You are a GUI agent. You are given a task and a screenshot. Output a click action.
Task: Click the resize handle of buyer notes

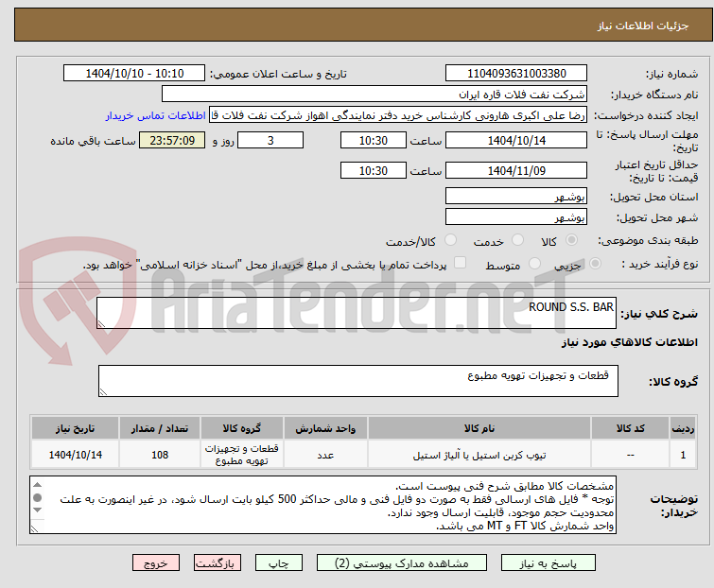click(34, 528)
